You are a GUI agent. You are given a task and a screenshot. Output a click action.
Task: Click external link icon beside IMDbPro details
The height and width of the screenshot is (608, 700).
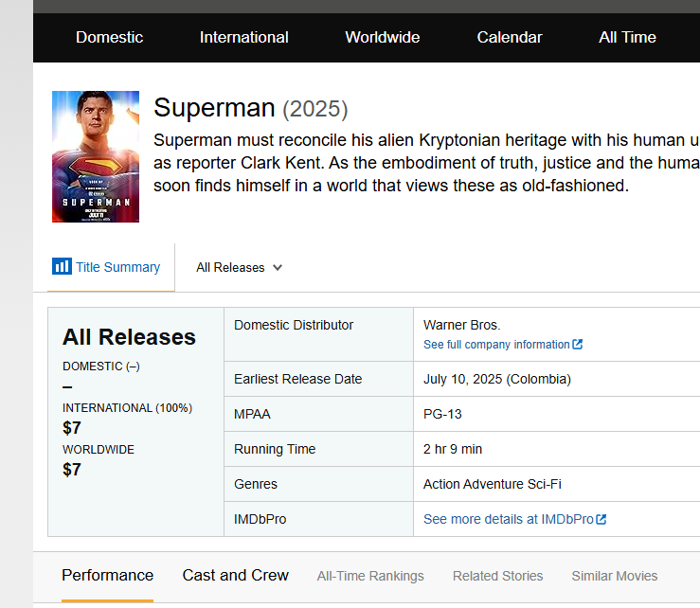[601, 519]
